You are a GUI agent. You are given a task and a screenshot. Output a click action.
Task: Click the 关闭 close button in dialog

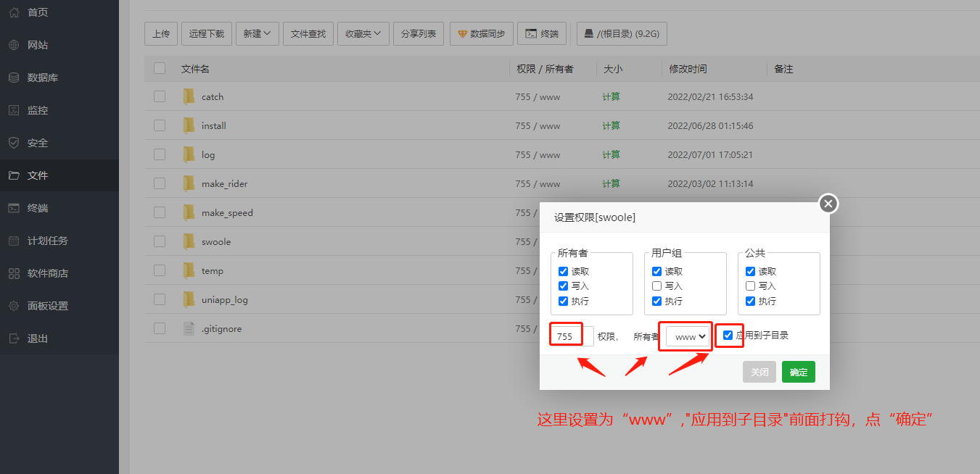click(x=759, y=372)
